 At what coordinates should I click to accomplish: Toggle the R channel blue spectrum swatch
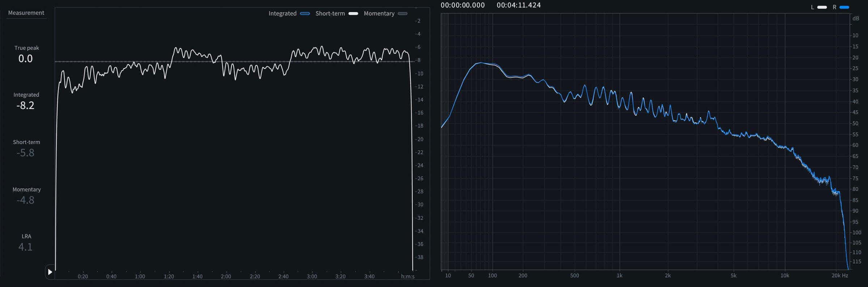coord(844,7)
